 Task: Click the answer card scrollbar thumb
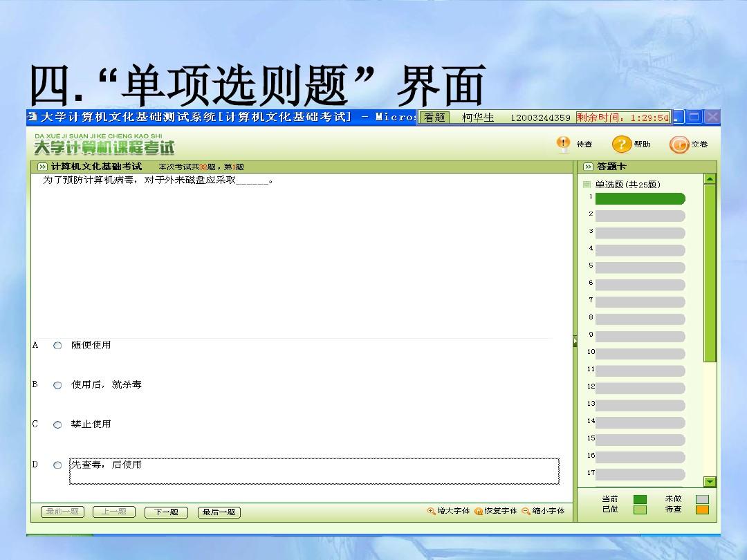(710, 273)
